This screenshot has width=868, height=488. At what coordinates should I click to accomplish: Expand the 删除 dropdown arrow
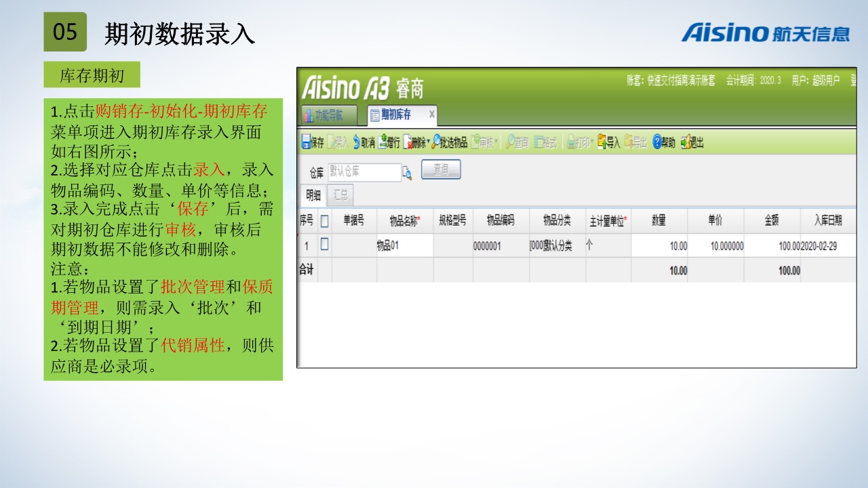tap(428, 143)
